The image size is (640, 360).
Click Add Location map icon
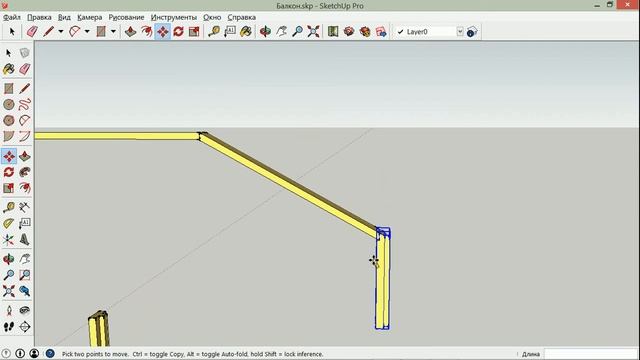coord(333,31)
